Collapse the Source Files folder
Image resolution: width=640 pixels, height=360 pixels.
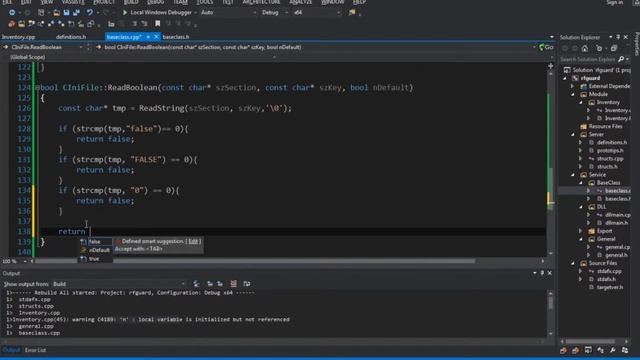573,263
